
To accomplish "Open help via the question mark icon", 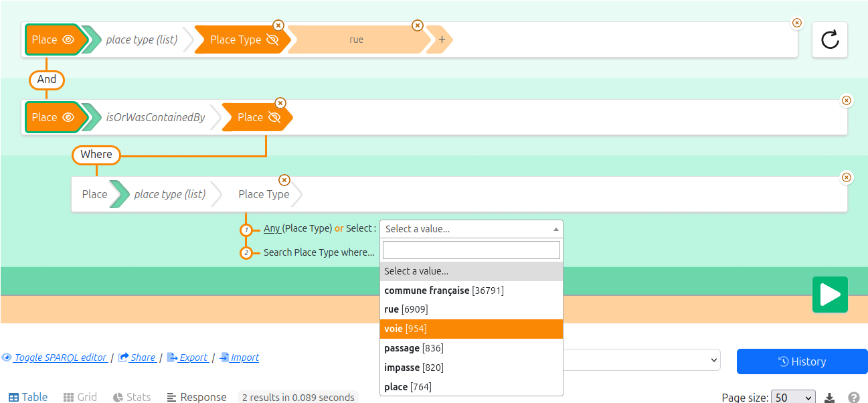I will coord(854,398).
